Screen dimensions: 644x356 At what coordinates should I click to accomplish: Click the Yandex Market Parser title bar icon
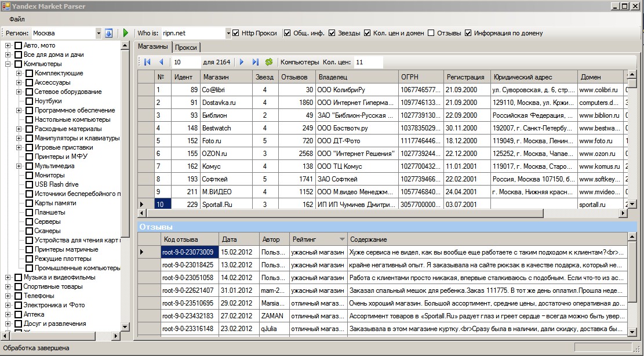(5, 6)
